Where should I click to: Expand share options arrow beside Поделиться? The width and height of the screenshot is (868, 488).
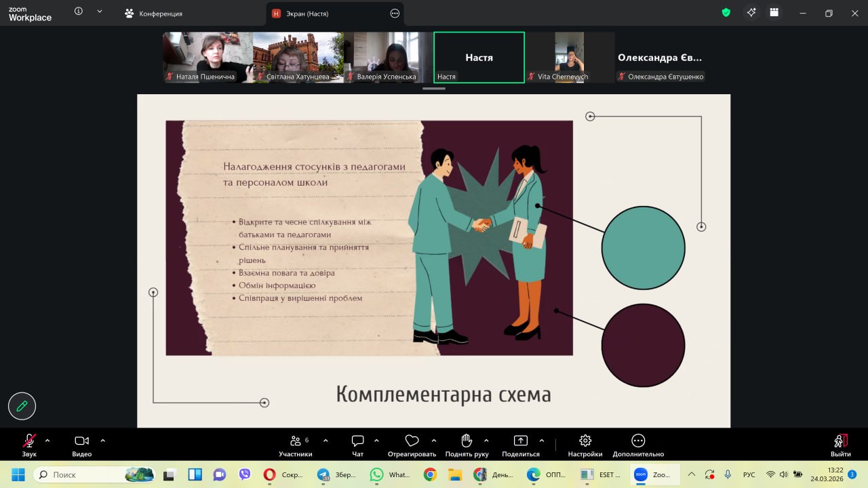(x=542, y=441)
